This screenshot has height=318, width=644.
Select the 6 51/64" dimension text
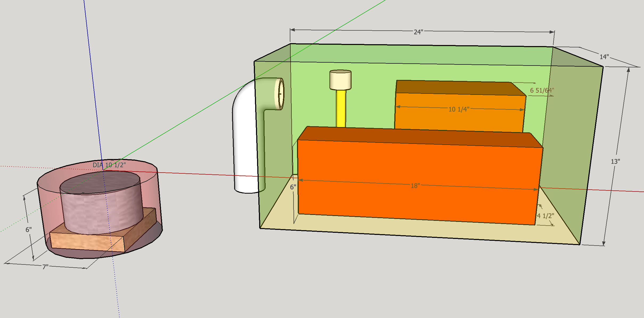click(542, 91)
